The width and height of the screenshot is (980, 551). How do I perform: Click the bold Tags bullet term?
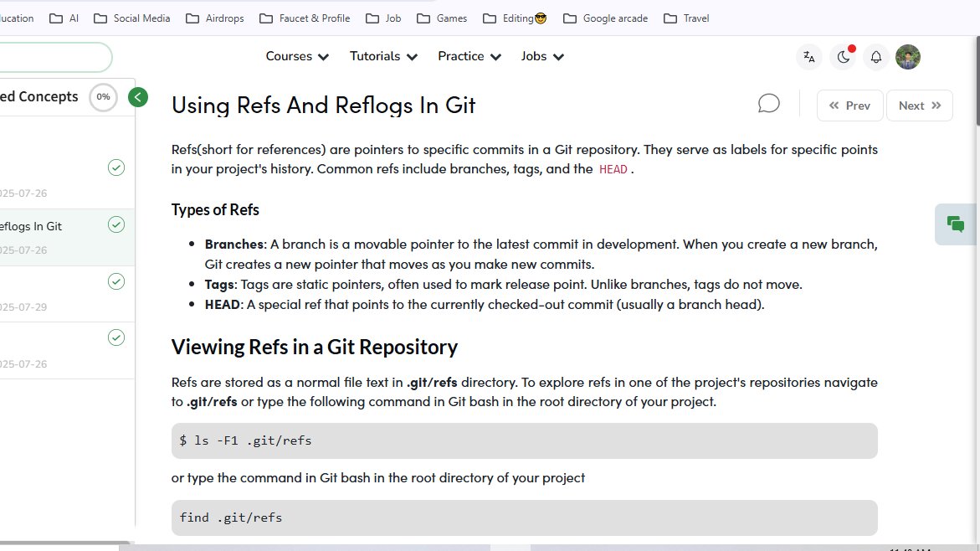(219, 285)
